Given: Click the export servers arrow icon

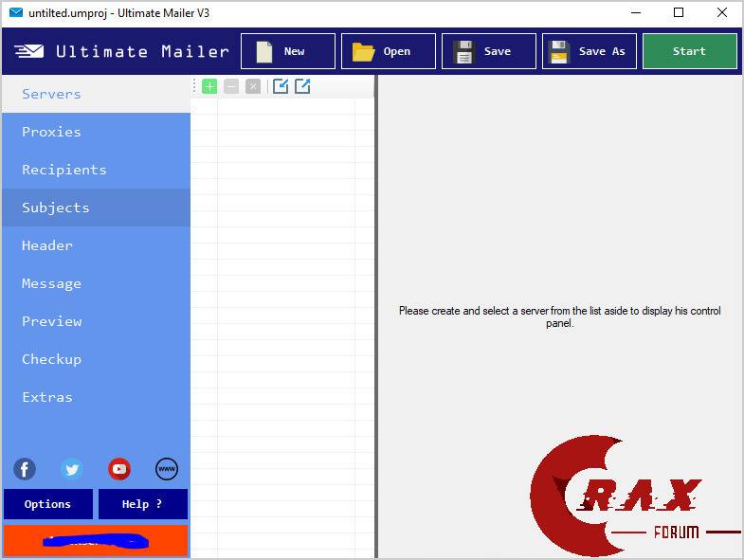Looking at the screenshot, I should [x=302, y=86].
